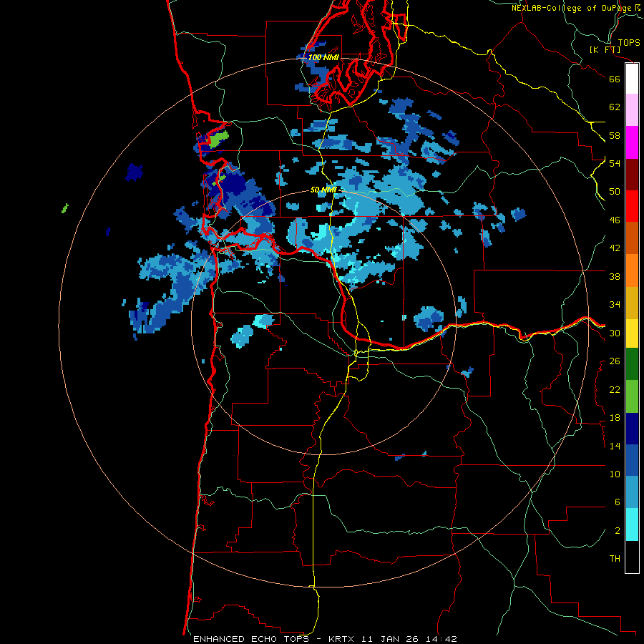Click the legend value 30
The height and width of the screenshot is (644, 644).
point(615,333)
